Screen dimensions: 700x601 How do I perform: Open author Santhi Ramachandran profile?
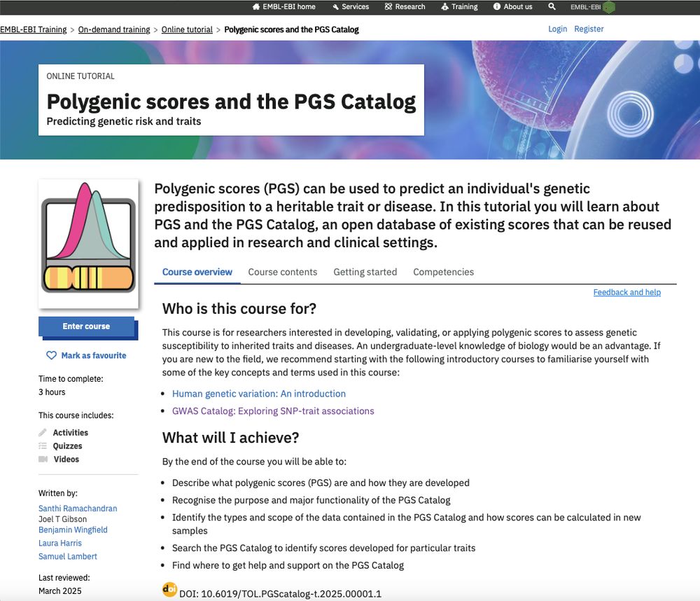coord(78,509)
